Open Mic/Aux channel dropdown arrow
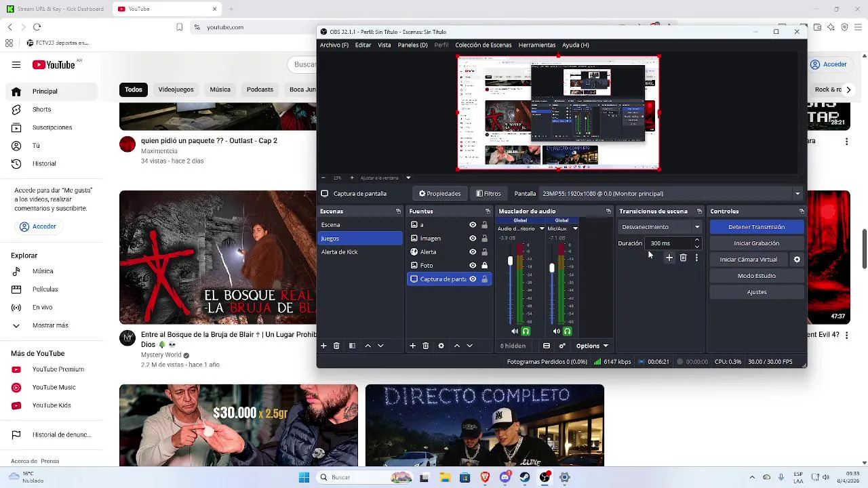This screenshot has width=868, height=488. pyautogui.click(x=575, y=228)
